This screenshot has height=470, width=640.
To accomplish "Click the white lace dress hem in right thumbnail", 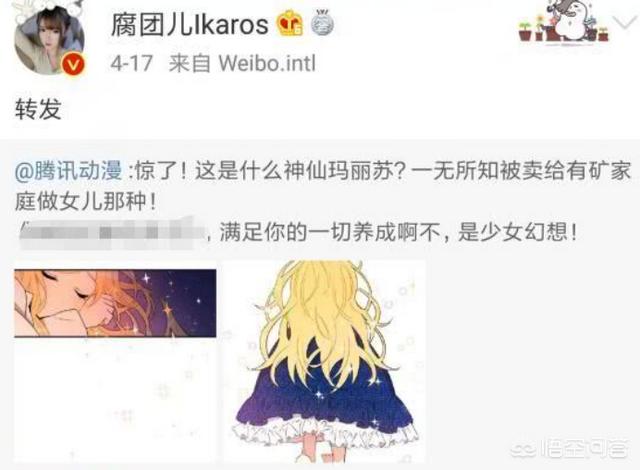I will coord(325,437).
